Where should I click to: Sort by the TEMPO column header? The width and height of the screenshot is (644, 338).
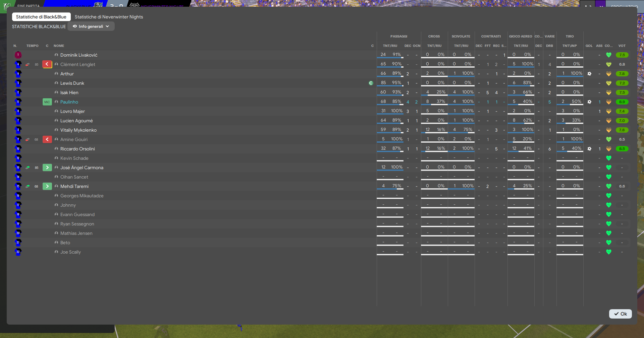(x=33, y=46)
